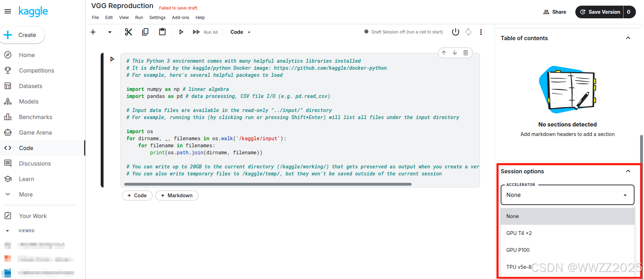Viewport: 644px width, 279px height.
Task: Click Save Version button
Action: (600, 12)
